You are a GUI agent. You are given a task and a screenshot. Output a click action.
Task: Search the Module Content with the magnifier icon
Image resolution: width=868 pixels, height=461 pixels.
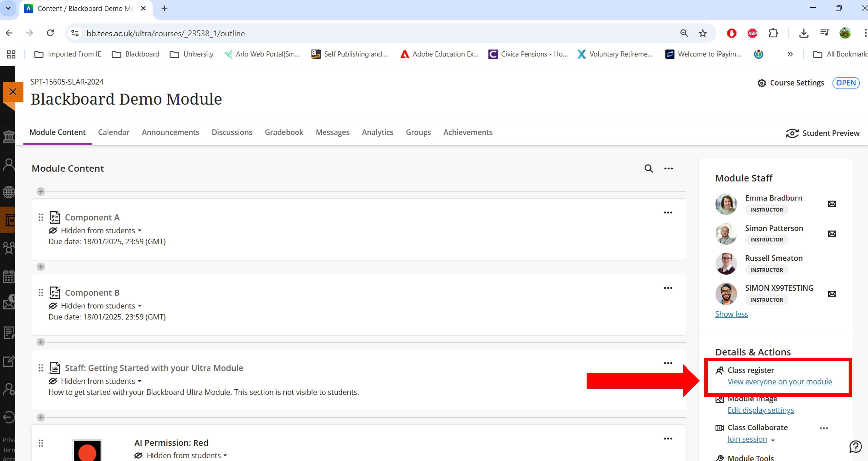click(649, 168)
